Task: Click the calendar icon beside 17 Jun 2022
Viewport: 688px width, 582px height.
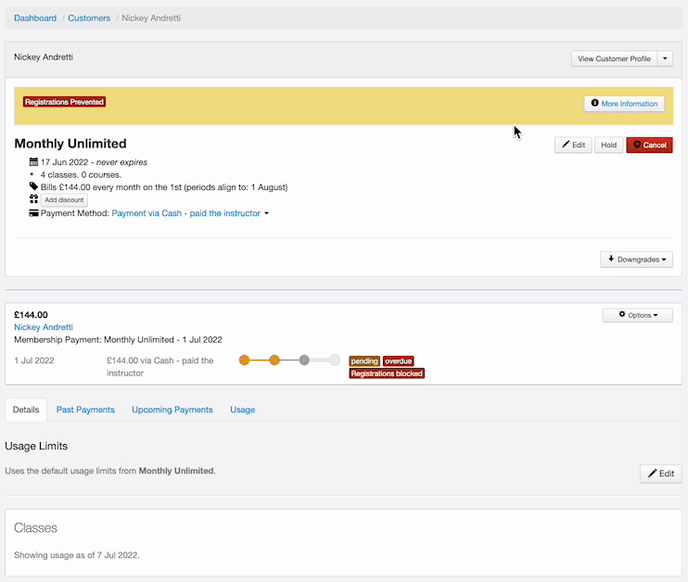Action: [33, 161]
